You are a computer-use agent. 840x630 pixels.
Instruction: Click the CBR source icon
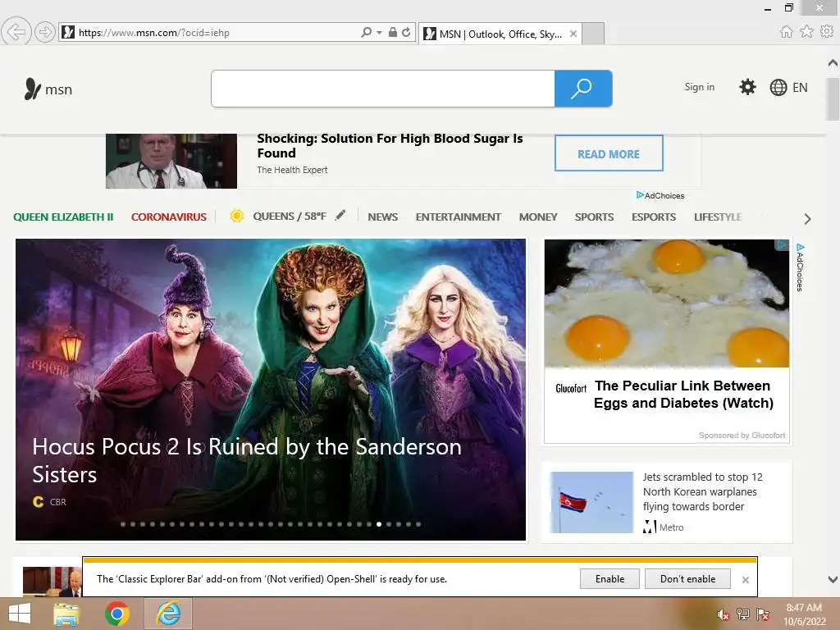coord(38,502)
